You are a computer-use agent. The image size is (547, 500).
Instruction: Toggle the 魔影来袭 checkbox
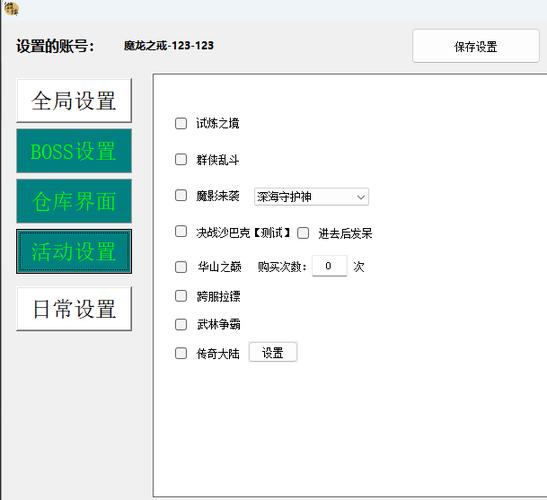point(181,195)
